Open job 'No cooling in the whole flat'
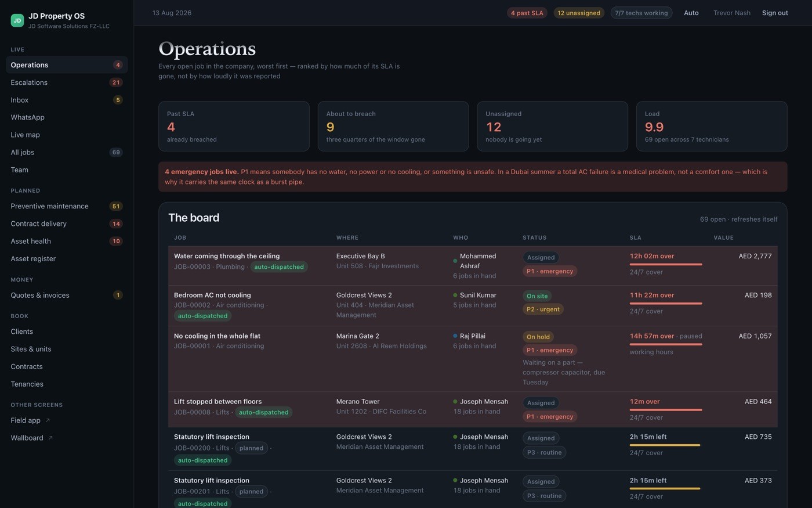The height and width of the screenshot is (508, 812). coord(217,336)
